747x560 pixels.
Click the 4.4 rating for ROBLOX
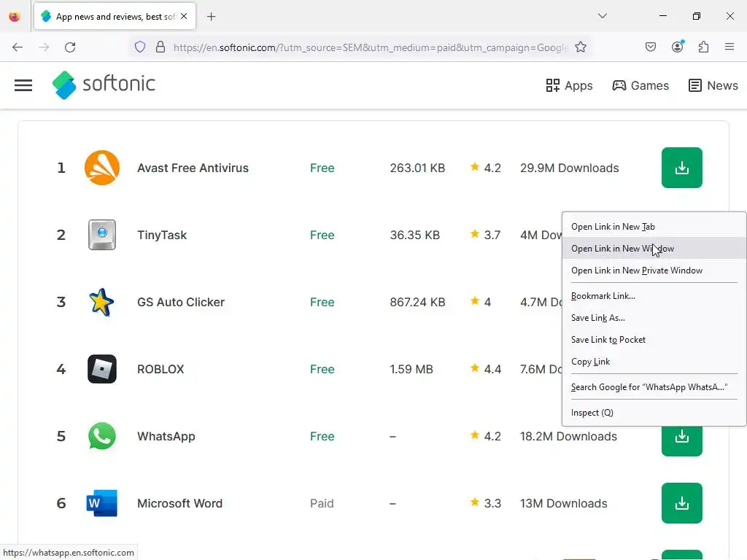pos(492,370)
